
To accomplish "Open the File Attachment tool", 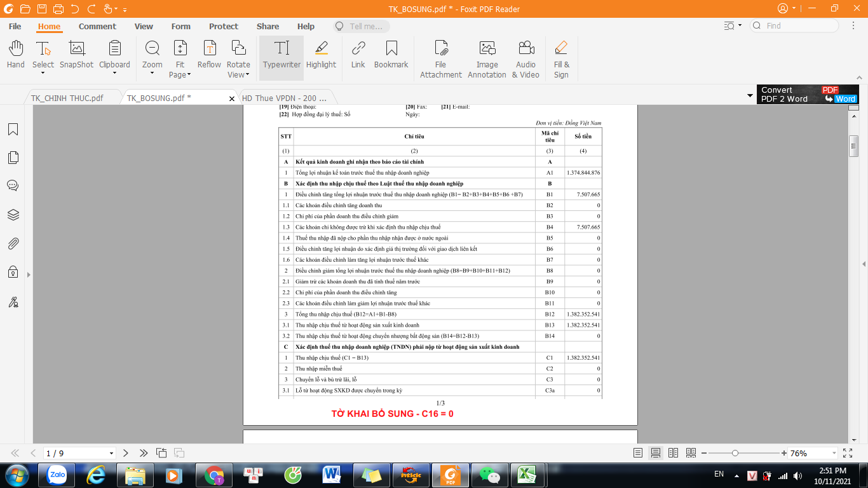I will click(440, 57).
